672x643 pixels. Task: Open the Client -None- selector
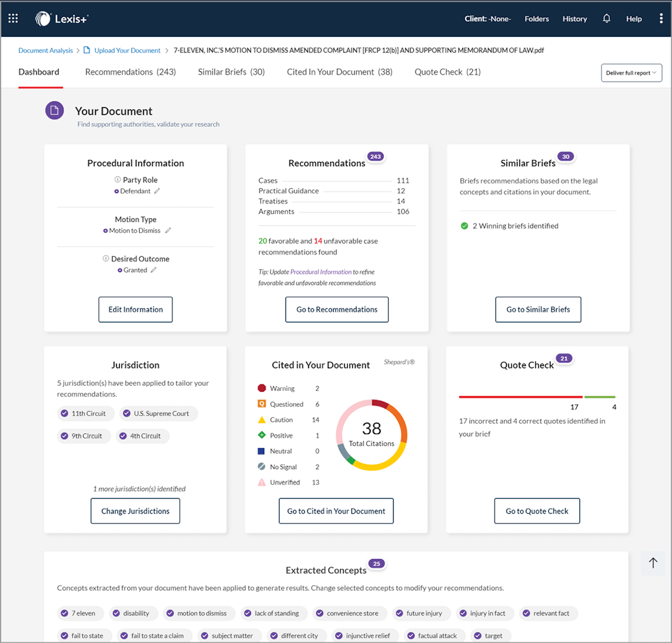pos(488,18)
